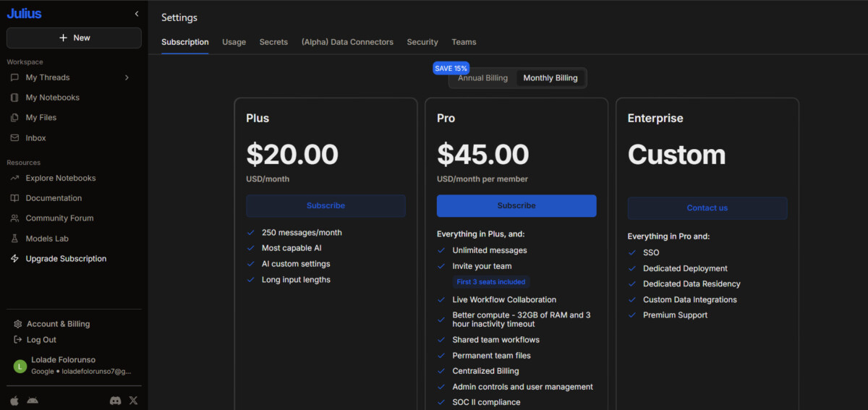Click the Documentation book icon
Image resolution: width=868 pixels, height=410 pixels.
coord(14,198)
